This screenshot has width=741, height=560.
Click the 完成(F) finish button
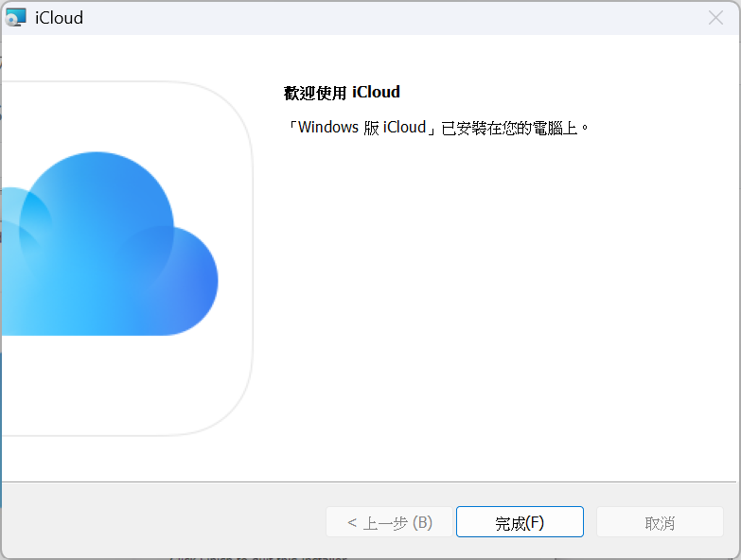coord(520,522)
